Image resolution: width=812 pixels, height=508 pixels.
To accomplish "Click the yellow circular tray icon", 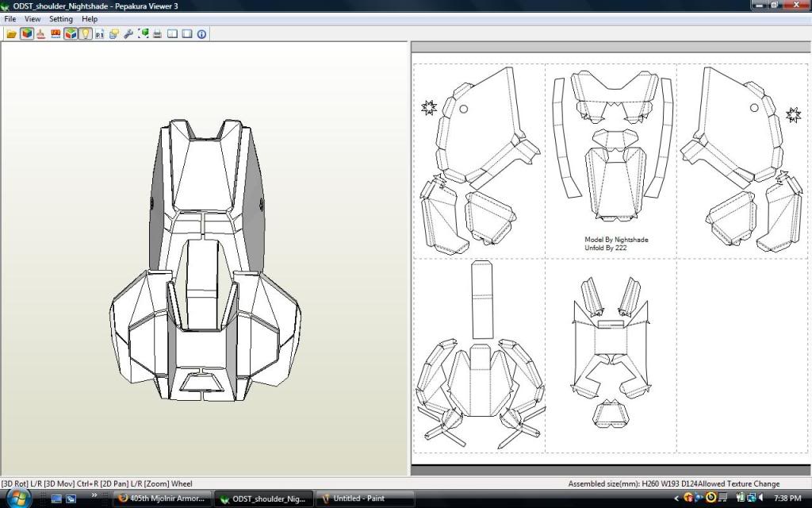I will tap(711, 498).
